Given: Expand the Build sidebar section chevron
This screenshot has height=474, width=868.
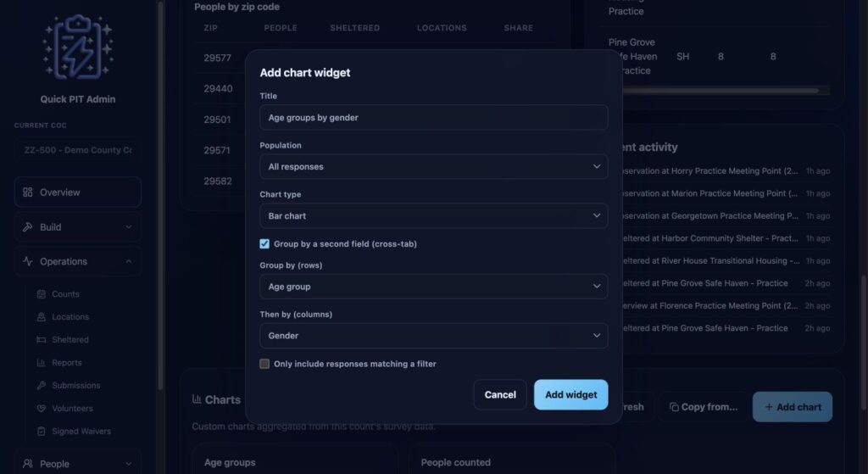Looking at the screenshot, I should [x=129, y=227].
